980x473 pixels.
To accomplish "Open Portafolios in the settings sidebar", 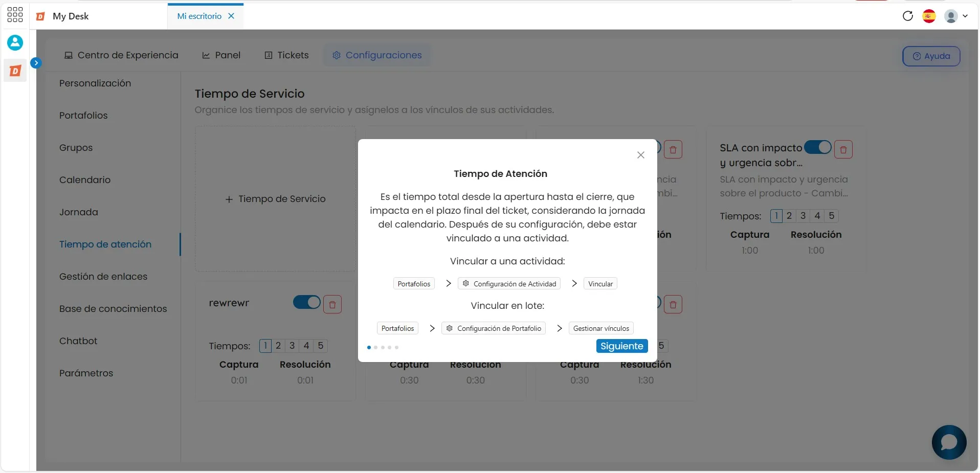I will click(x=83, y=116).
